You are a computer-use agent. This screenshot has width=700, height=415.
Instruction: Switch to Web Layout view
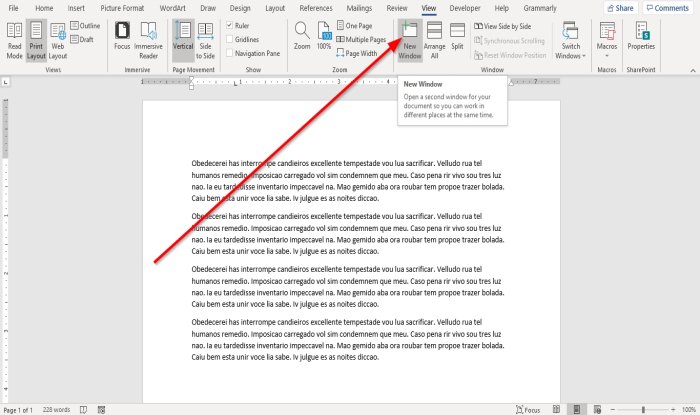(58, 41)
